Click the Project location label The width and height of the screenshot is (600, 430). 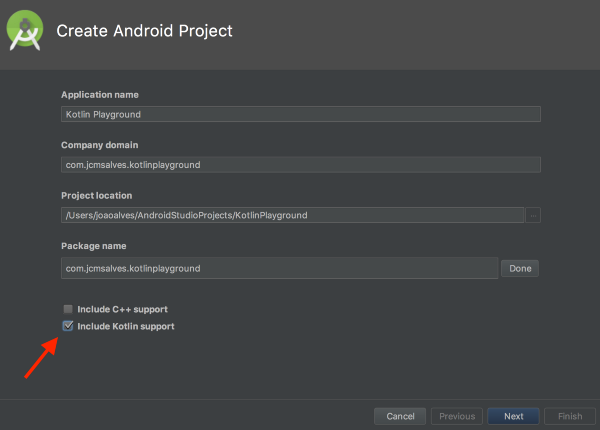[x=96, y=195]
